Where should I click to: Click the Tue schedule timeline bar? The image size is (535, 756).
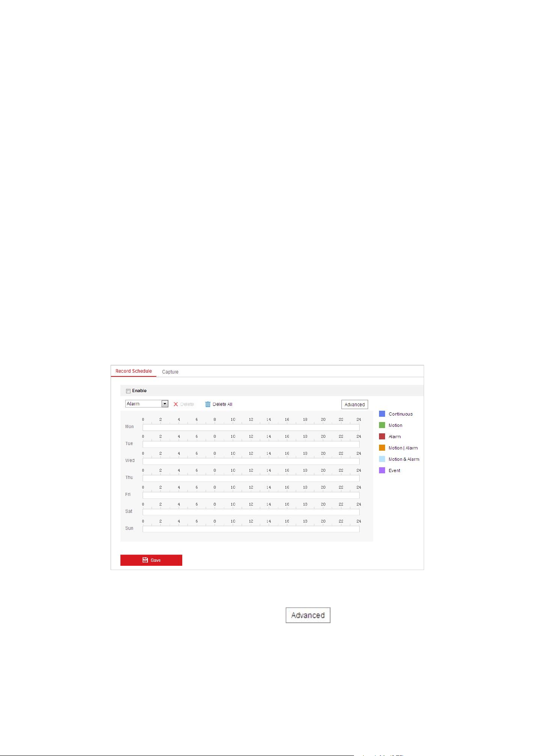pos(251,444)
